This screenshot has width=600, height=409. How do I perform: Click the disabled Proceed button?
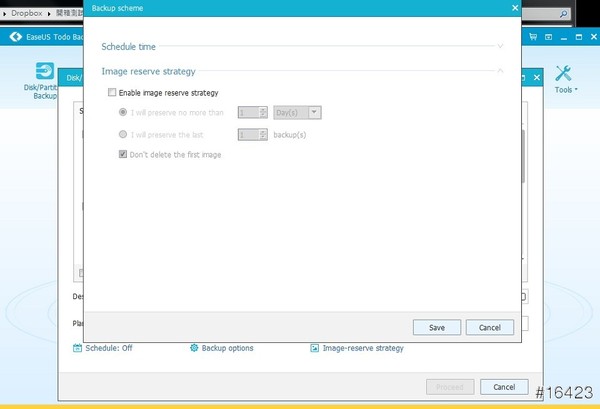pyautogui.click(x=450, y=387)
